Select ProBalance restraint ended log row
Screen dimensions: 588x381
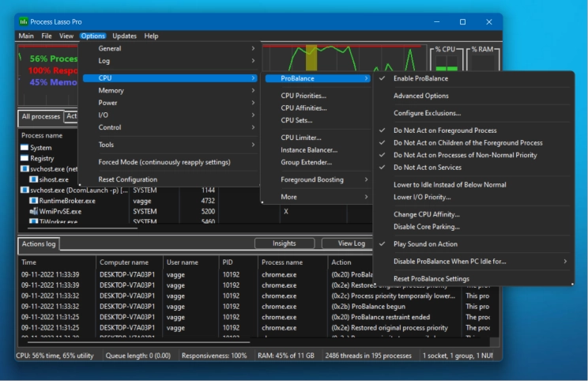pos(255,317)
